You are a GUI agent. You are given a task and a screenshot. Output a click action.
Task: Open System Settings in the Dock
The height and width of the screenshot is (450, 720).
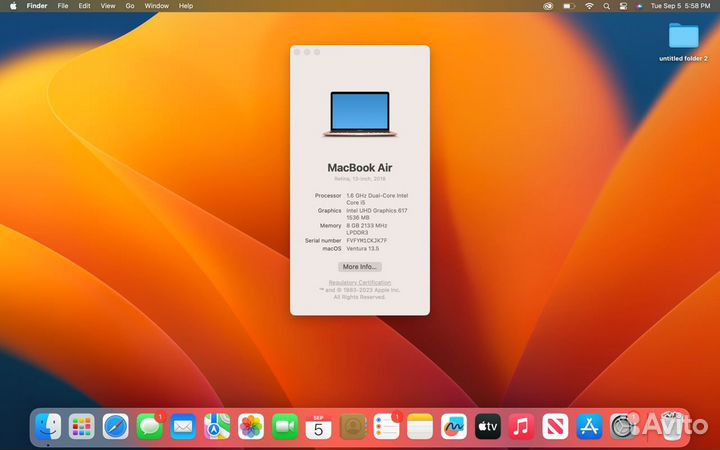point(623,427)
